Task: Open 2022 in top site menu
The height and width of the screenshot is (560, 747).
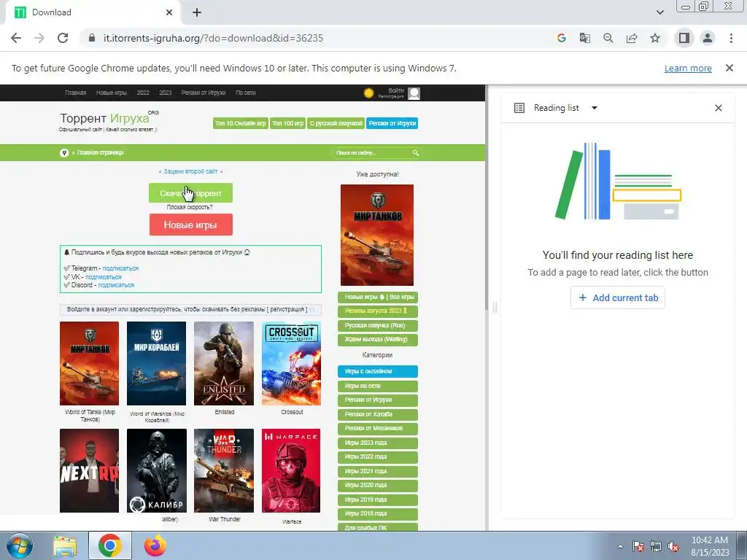Action: [143, 93]
